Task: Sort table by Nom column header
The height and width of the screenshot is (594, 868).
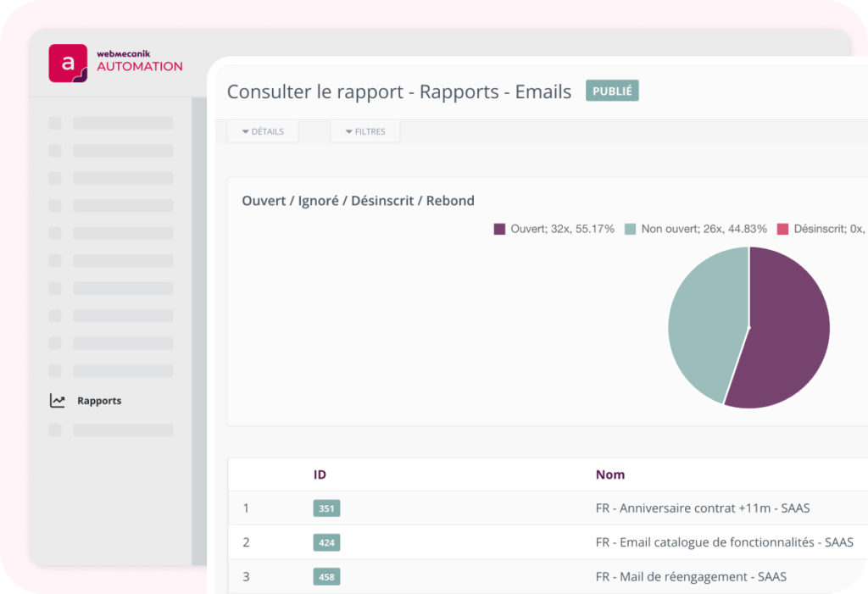Action: click(x=609, y=475)
